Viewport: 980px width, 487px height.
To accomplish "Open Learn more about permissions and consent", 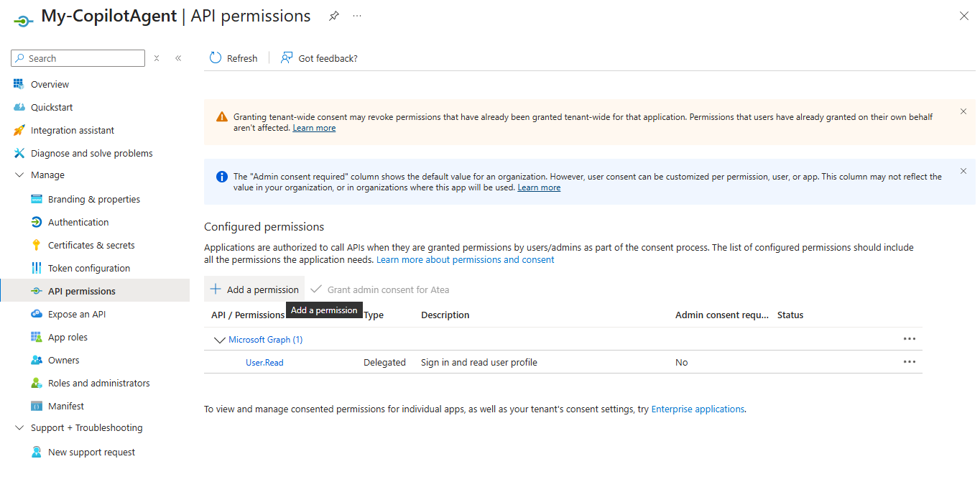I will tap(466, 259).
